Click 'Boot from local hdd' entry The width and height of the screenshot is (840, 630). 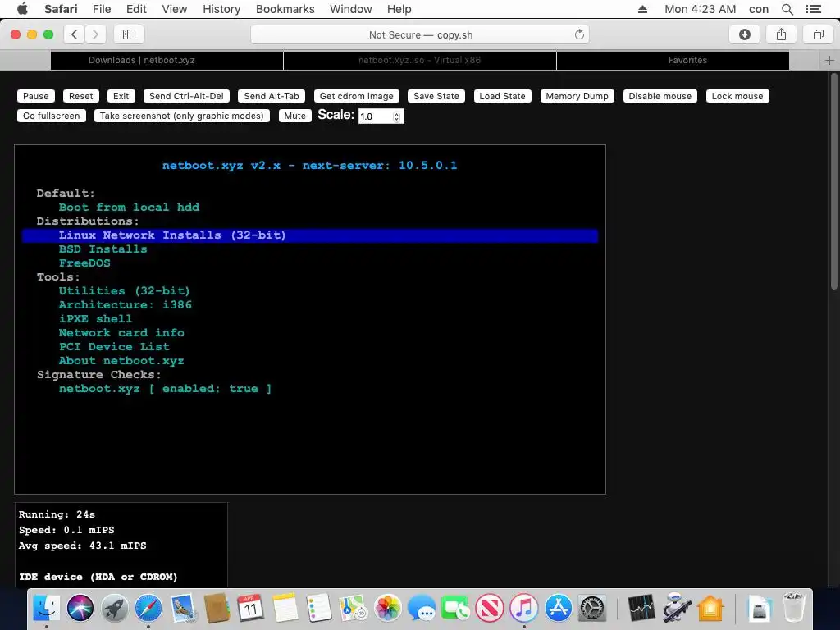pos(129,208)
